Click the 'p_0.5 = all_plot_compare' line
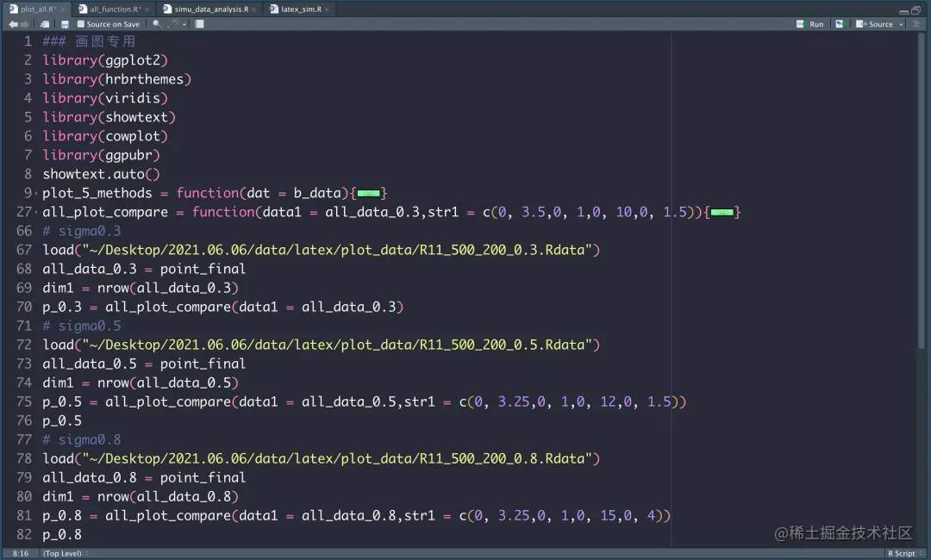 [x=364, y=402]
